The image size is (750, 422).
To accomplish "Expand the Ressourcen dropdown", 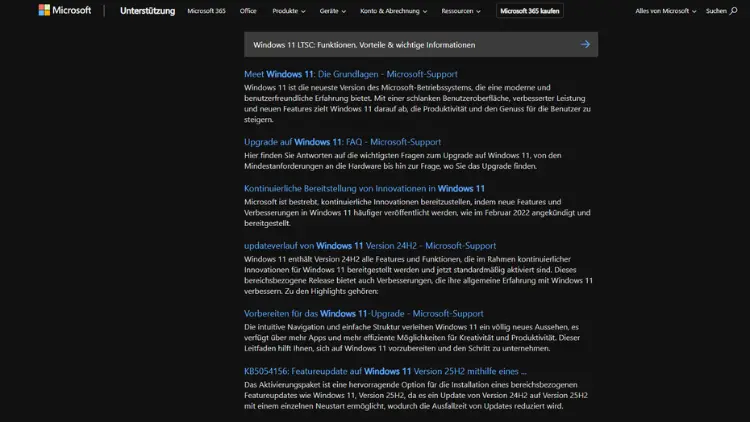I will click(461, 11).
